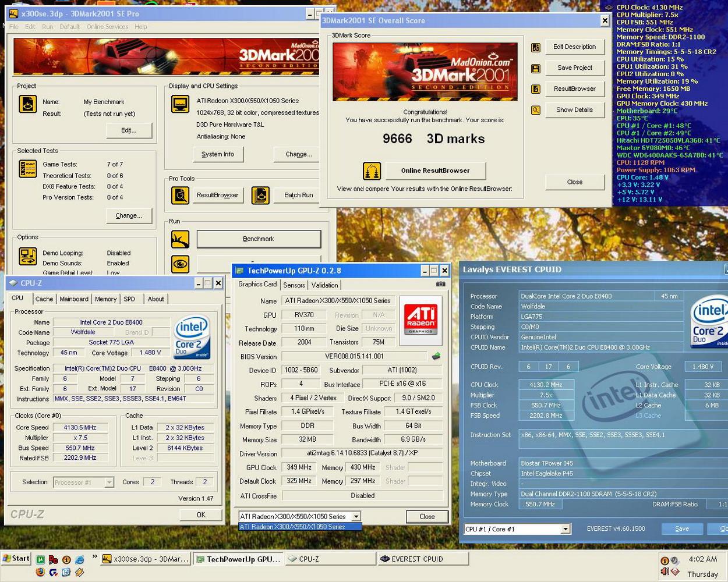Screen dimensions: 728x582
Task: Open the GPU-Z graphics card selection dropdown
Action: pyautogui.click(x=356, y=516)
